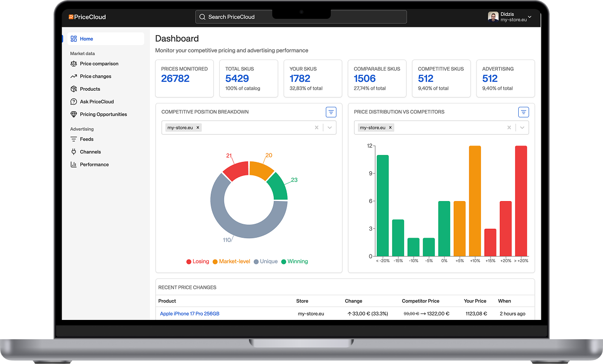This screenshot has height=364, width=603.
Task: Toggle the Losing legend item
Action: click(x=198, y=261)
